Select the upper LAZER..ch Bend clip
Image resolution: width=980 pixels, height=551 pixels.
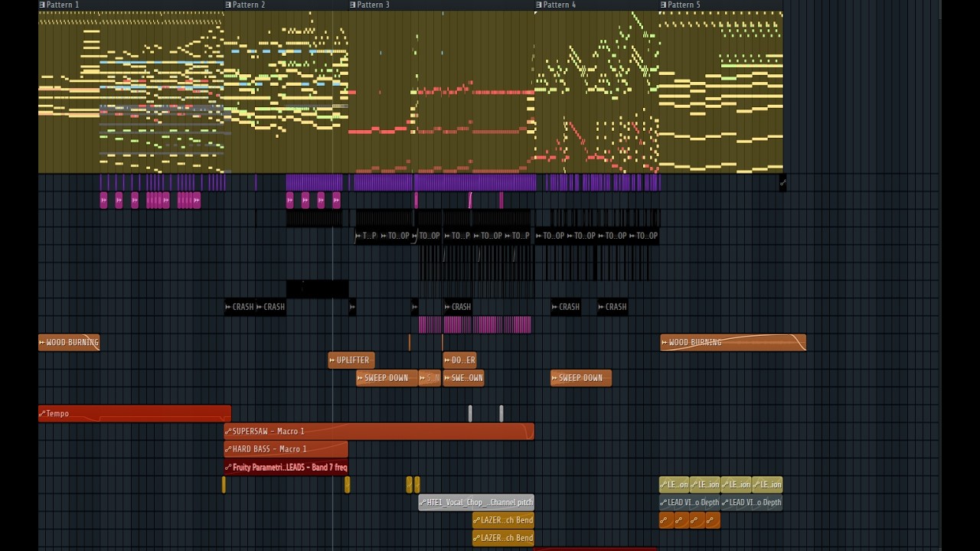click(503, 520)
